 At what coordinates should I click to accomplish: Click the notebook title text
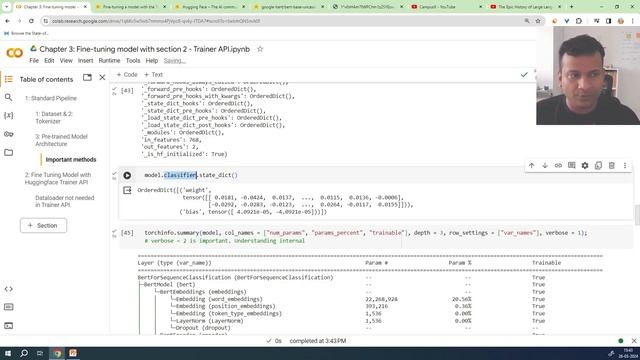(144, 49)
